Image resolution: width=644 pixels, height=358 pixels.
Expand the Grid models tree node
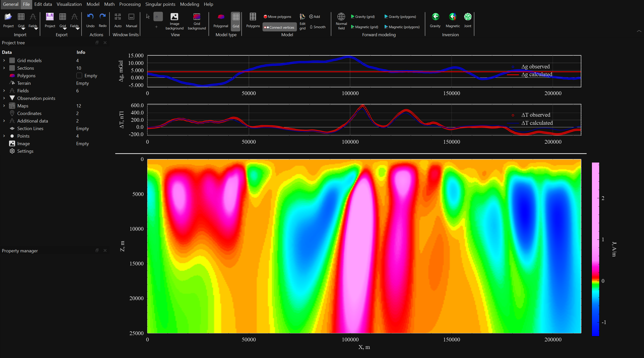pyautogui.click(x=4, y=60)
